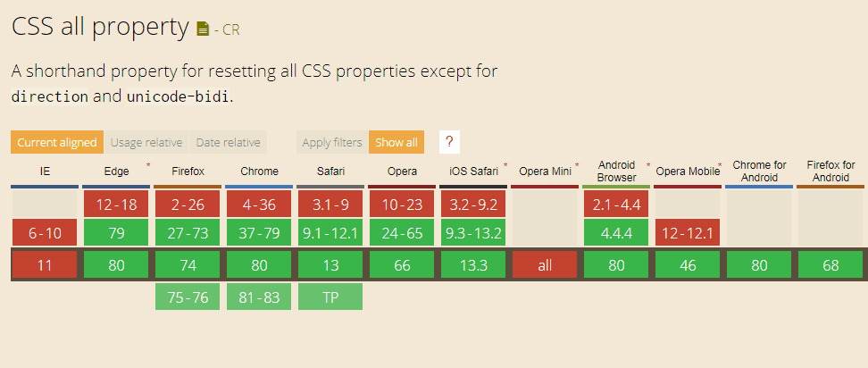
Task: Click the asterisk next to iOS Safari
Action: pyautogui.click(x=505, y=166)
